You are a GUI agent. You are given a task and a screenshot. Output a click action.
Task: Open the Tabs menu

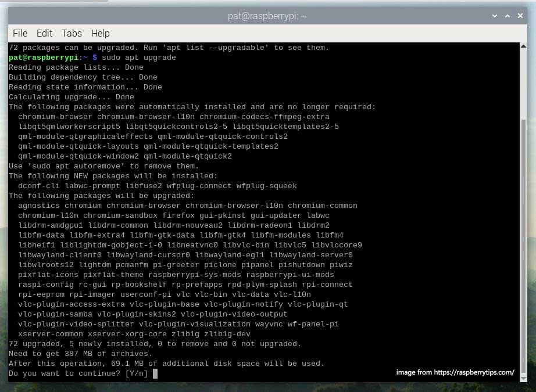(72, 33)
